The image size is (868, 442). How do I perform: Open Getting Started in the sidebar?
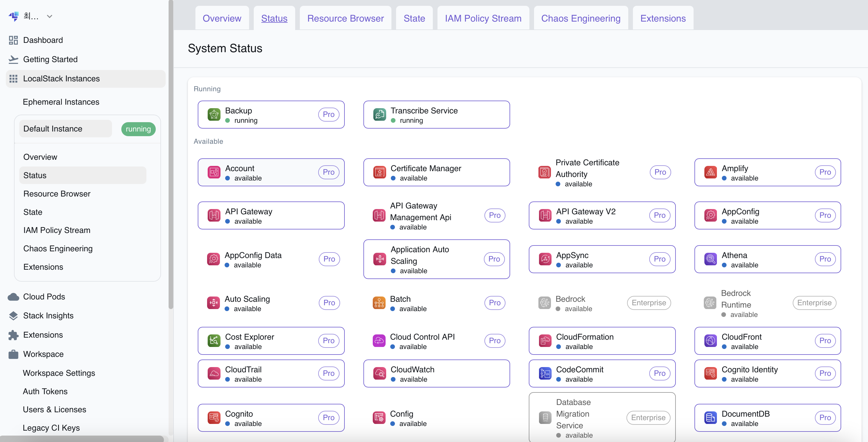coord(85,59)
